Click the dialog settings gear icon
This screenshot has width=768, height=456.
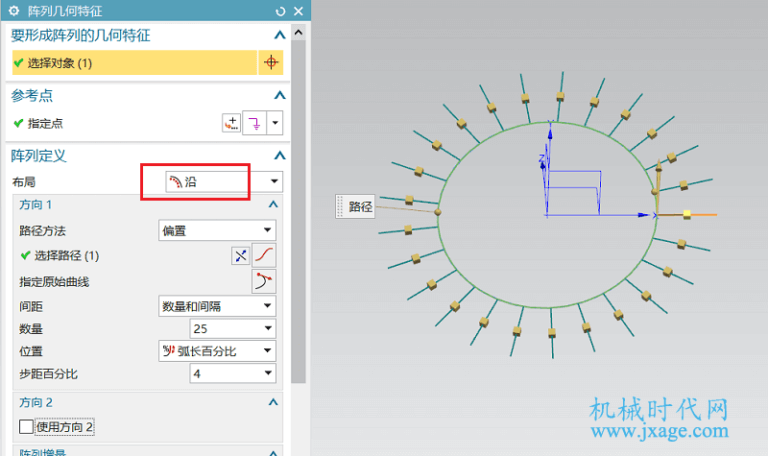(x=14, y=11)
